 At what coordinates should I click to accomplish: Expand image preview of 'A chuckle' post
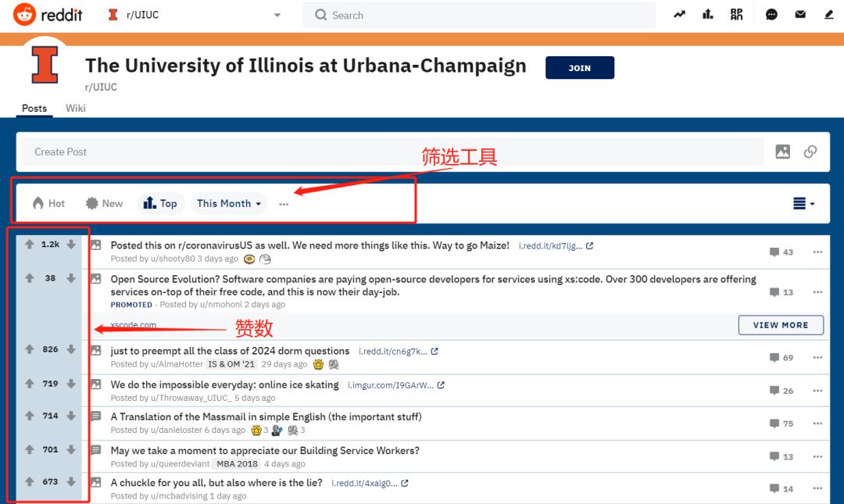(96, 482)
